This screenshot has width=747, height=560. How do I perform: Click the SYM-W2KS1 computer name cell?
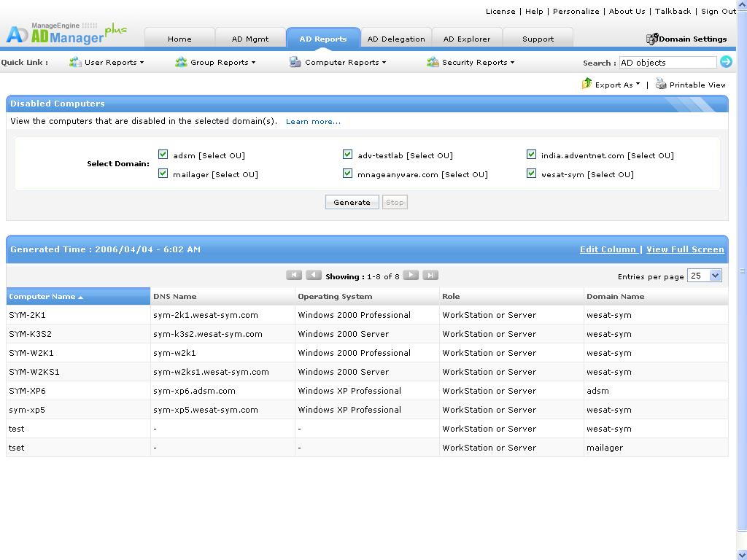pos(78,372)
